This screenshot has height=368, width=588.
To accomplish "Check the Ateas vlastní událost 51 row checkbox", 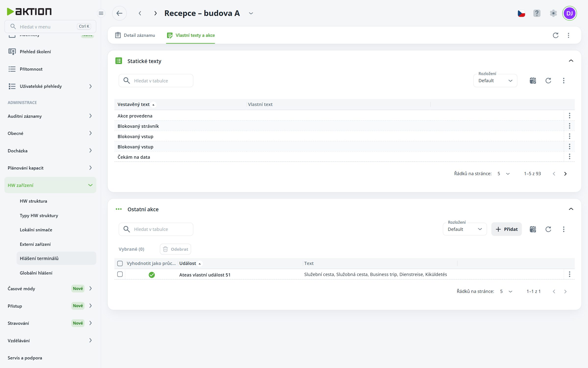I will click(x=120, y=274).
